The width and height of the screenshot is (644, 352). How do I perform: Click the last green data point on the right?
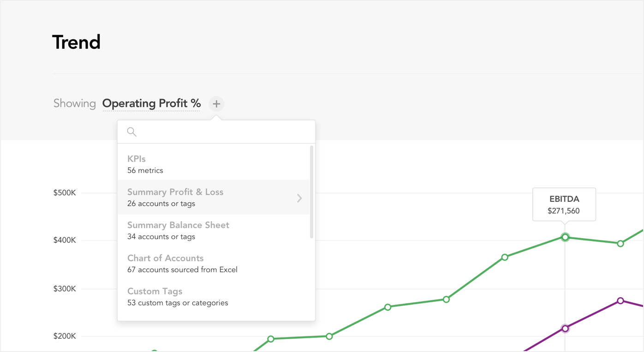621,244
